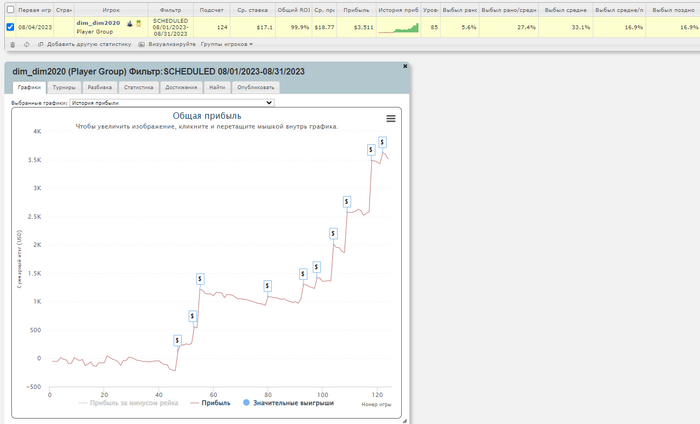700x424 pixels.
Task: Click the $ win marker near game 98
Action: [x=317, y=267]
